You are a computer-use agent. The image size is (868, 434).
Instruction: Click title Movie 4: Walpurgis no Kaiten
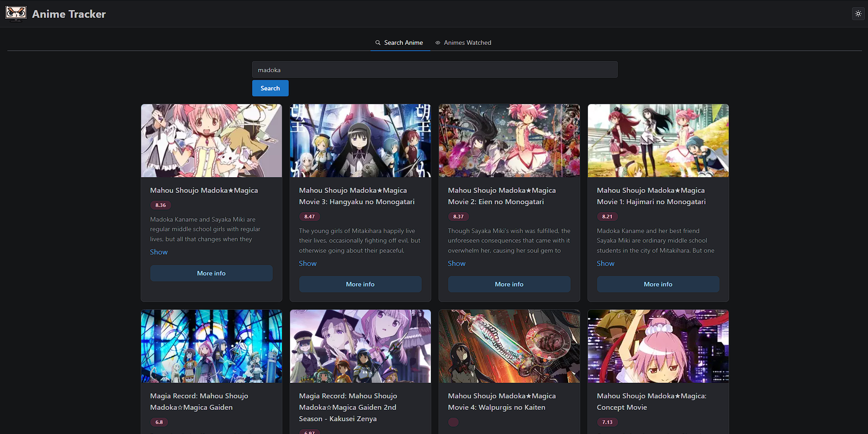pyautogui.click(x=502, y=402)
